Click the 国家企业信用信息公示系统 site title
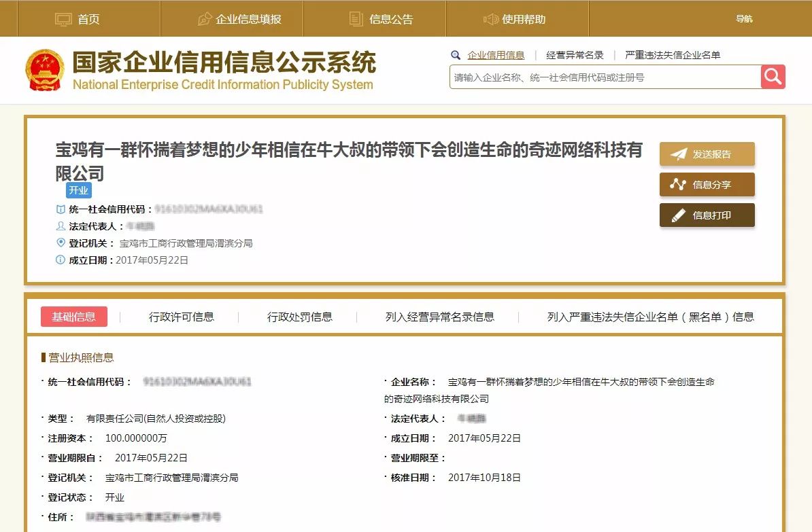Image resolution: width=812 pixels, height=532 pixels. [224, 62]
